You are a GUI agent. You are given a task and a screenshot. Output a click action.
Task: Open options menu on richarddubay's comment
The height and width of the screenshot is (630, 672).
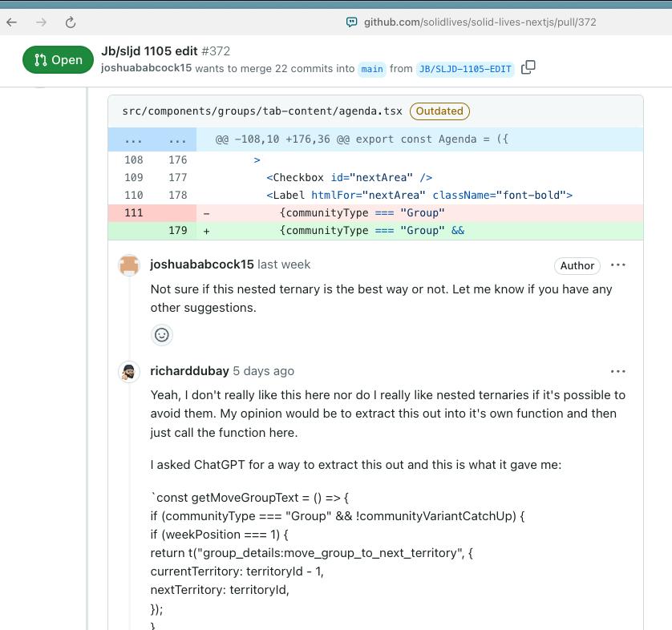coord(617,372)
